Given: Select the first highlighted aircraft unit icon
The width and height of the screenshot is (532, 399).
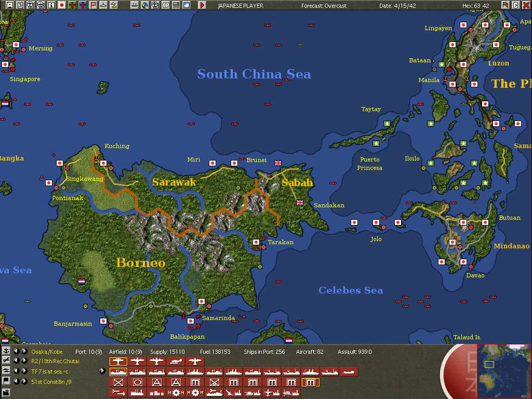Looking at the screenshot, I should coord(118,362).
